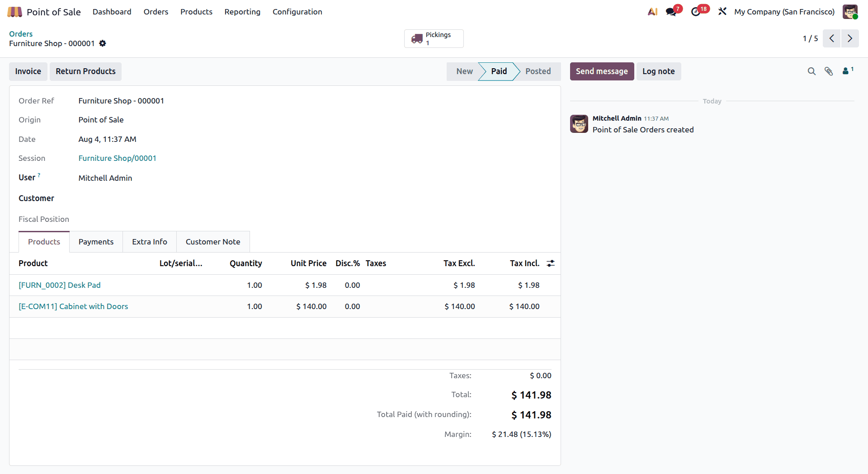
Task: Open the Configuration menu
Action: tap(297, 12)
